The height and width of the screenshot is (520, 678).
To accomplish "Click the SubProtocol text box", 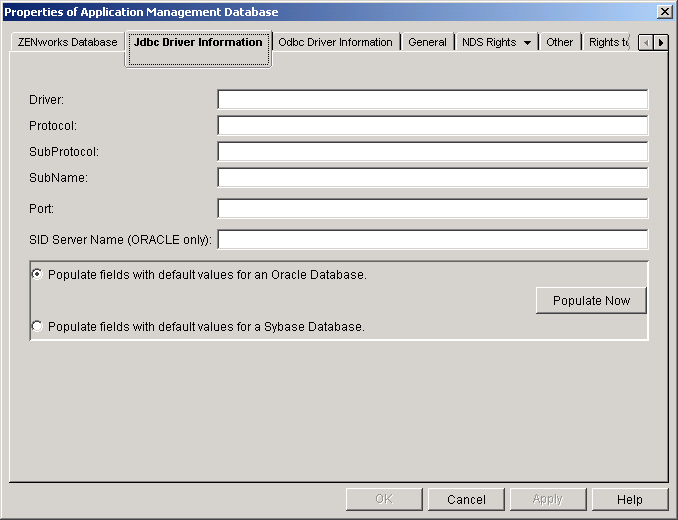I will click(x=432, y=151).
